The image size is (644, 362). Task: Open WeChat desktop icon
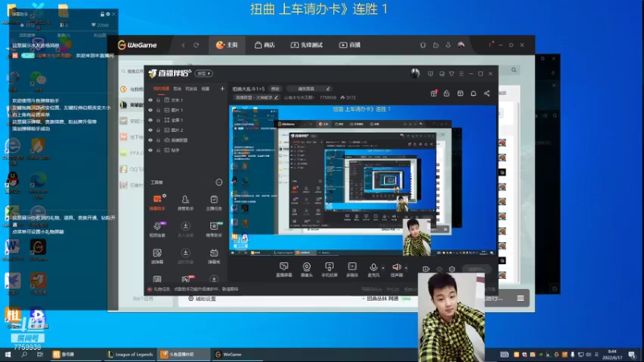[x=38, y=80]
